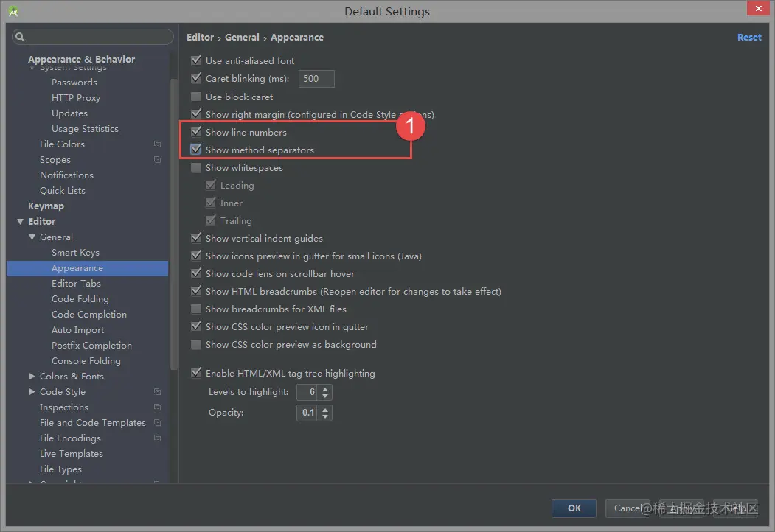Toggle Show vertical indent guides
The image size is (775, 532).
(x=196, y=238)
